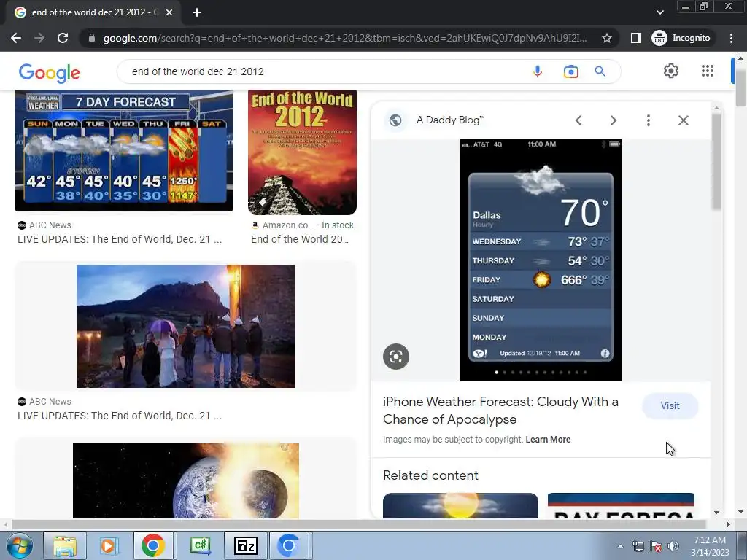Open Google quick settings gear
Viewport: 747px width, 560px height.
coord(671,71)
